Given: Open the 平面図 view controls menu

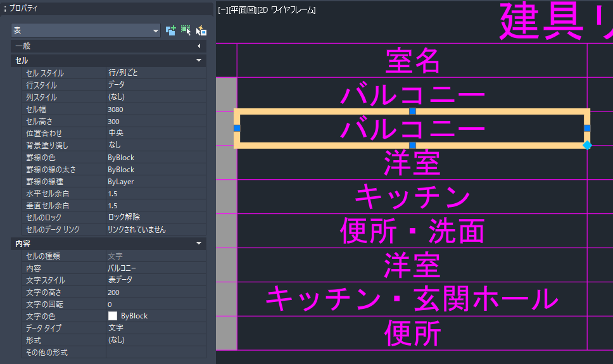Looking at the screenshot, I should 242,10.
